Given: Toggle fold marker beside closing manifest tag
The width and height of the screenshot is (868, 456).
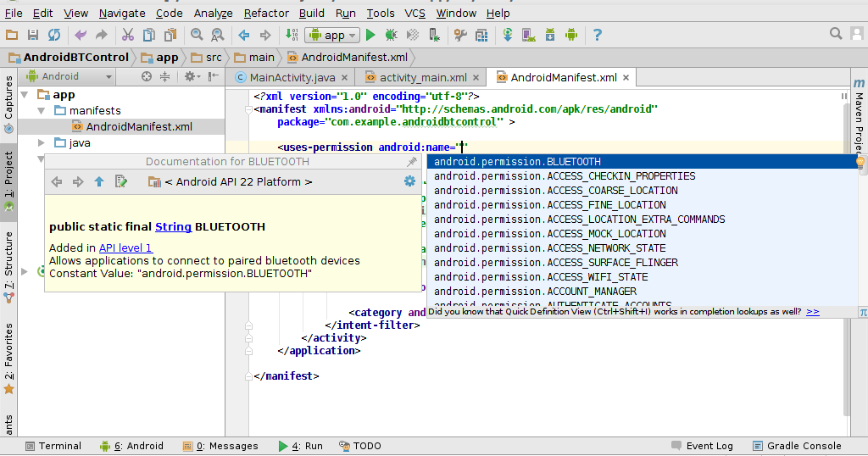Looking at the screenshot, I should (248, 376).
